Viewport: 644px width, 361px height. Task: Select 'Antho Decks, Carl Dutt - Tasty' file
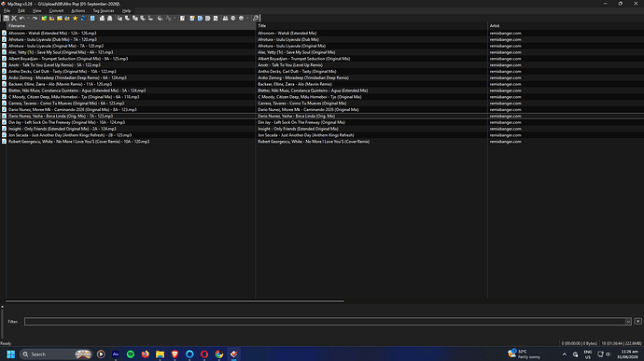(x=63, y=72)
